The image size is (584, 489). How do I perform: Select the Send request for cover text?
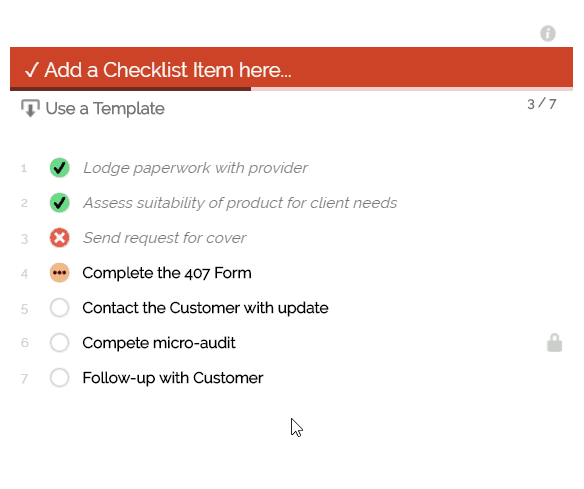tap(164, 238)
